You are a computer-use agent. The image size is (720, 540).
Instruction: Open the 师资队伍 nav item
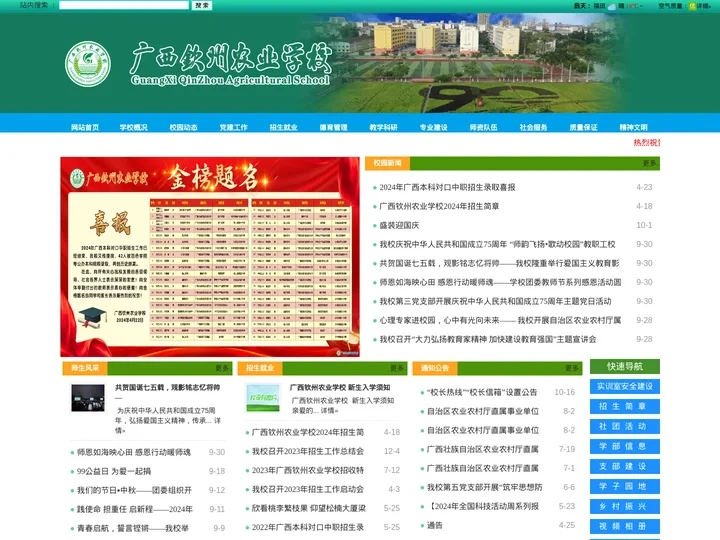[x=484, y=127]
